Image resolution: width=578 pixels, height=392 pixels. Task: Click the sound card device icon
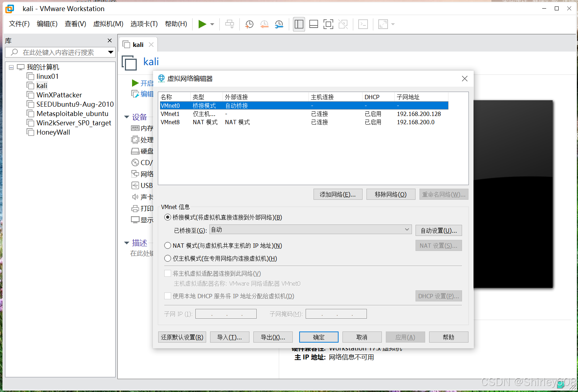135,197
